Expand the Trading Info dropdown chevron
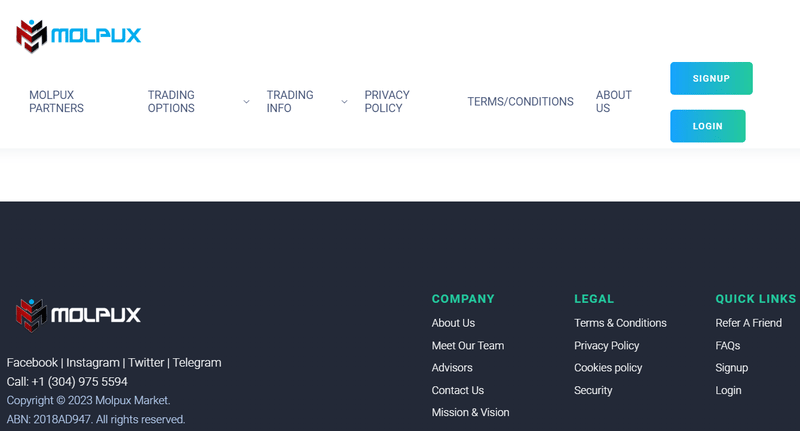800x431 pixels. [x=344, y=102]
